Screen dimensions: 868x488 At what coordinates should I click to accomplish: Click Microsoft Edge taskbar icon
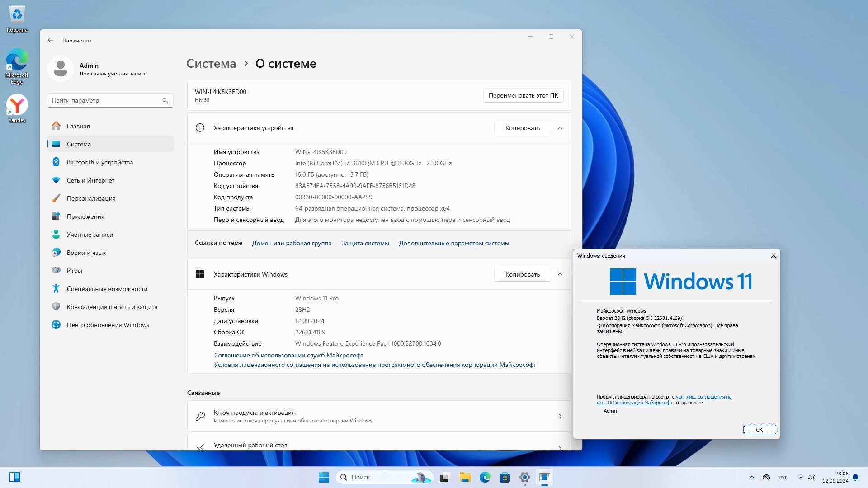coord(485,477)
